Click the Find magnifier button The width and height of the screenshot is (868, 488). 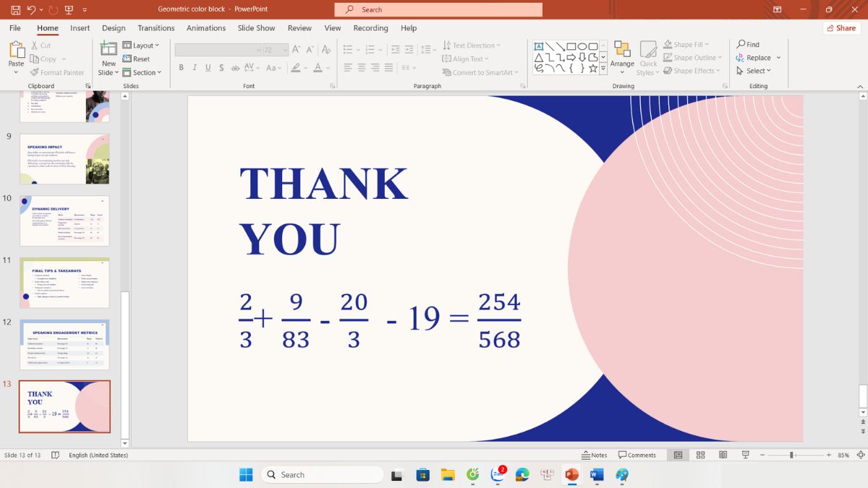click(748, 44)
